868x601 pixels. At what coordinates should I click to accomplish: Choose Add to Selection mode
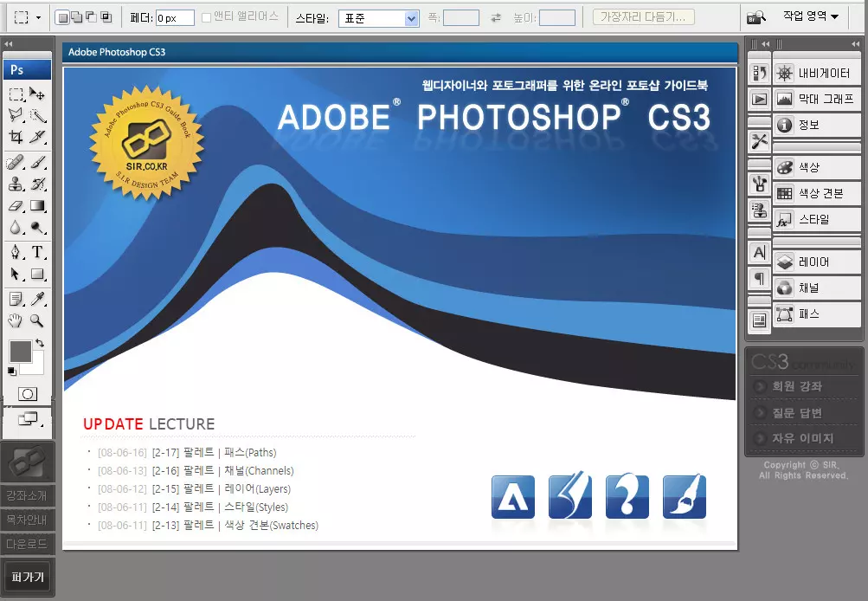[77, 17]
